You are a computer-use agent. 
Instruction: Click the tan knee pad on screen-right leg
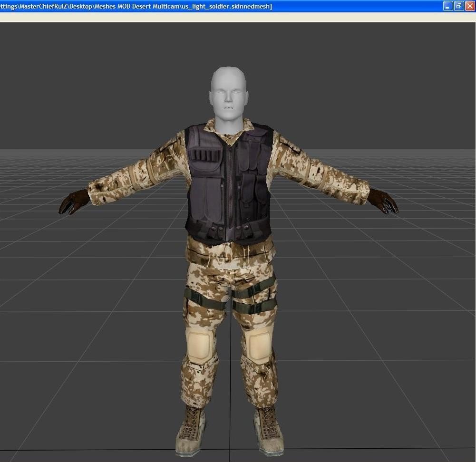pos(258,345)
